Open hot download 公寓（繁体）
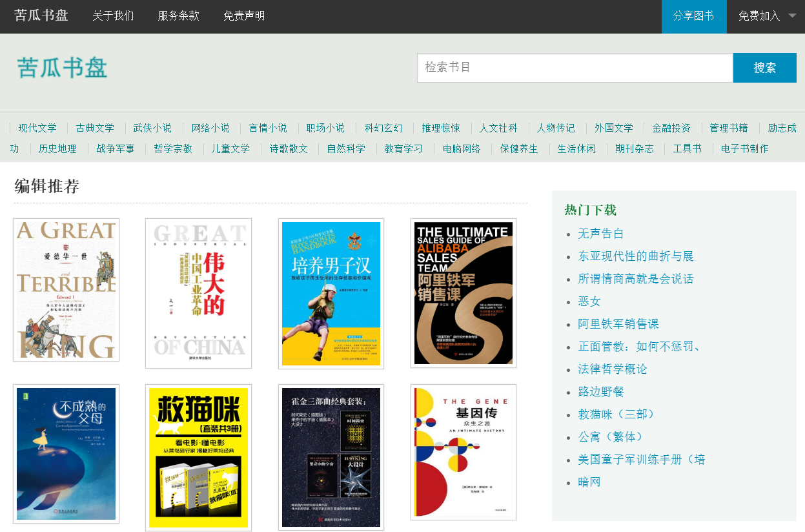 pos(612,437)
